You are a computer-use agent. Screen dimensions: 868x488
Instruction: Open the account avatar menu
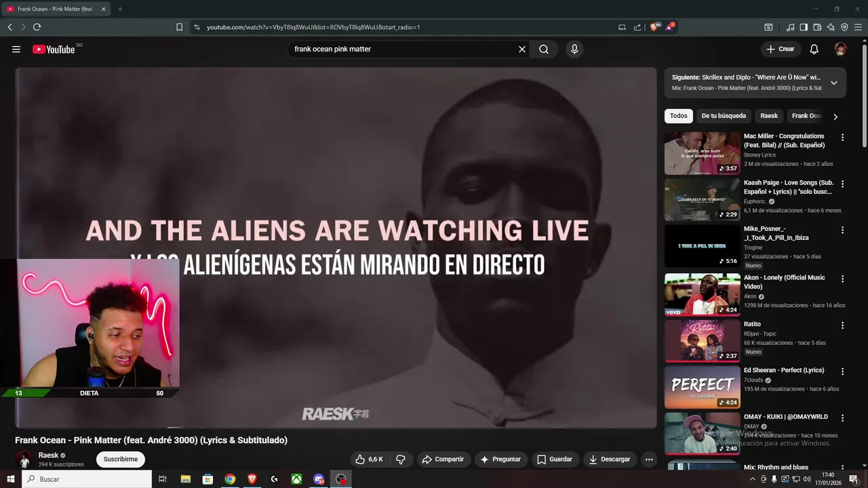[x=841, y=49]
